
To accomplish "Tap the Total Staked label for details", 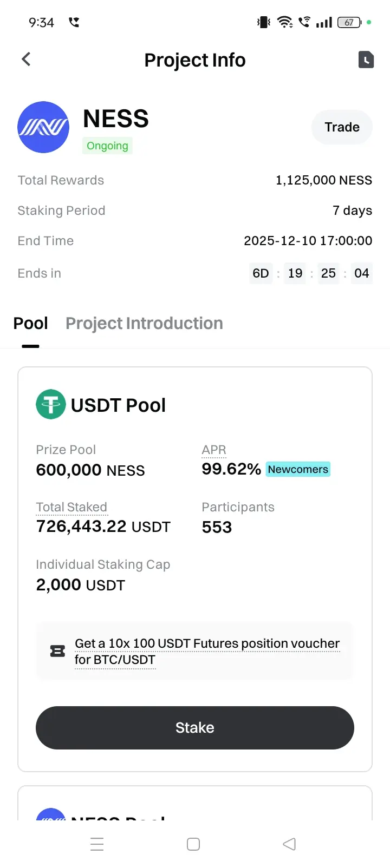I will (x=71, y=507).
